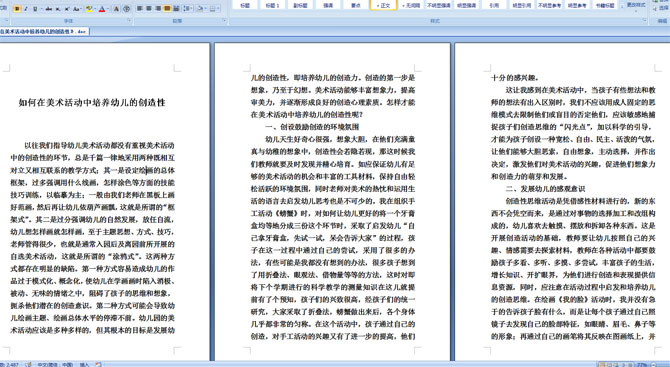Screen dimensions: 670x367
Task: Open the text highlight color dropdown arrow
Action: point(95,9)
